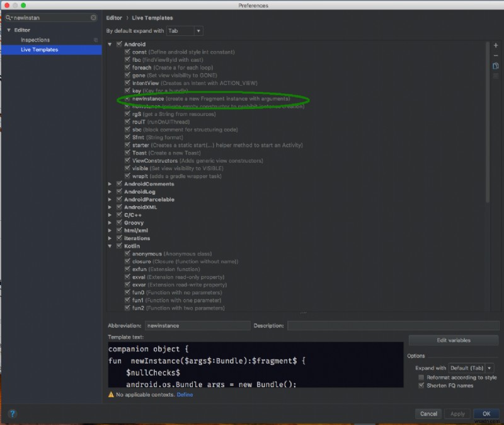Screen dimensions: 504x425
Task: Click the Inspections error badge icon
Action: pyautogui.click(x=96, y=40)
